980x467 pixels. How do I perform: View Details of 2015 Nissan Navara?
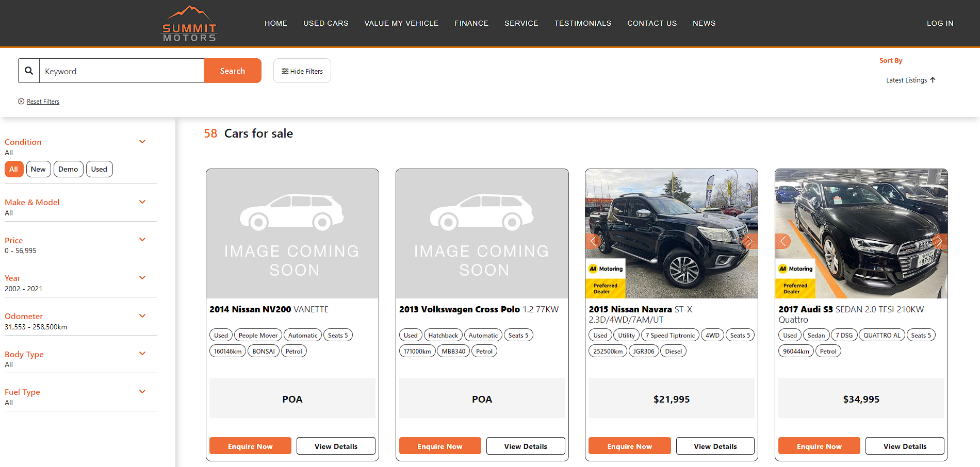tap(715, 446)
